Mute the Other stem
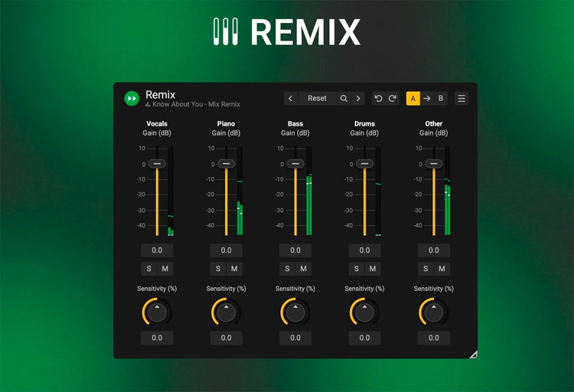The height and width of the screenshot is (392, 574). (442, 269)
